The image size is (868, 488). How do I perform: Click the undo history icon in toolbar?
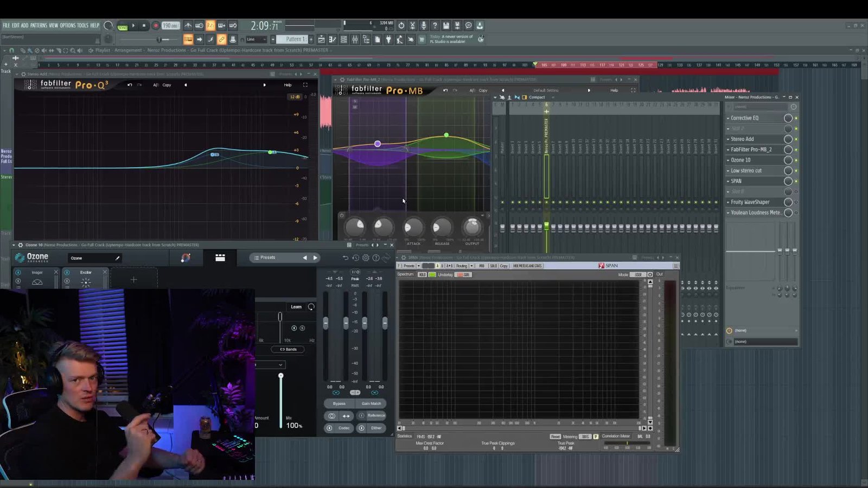click(x=401, y=25)
